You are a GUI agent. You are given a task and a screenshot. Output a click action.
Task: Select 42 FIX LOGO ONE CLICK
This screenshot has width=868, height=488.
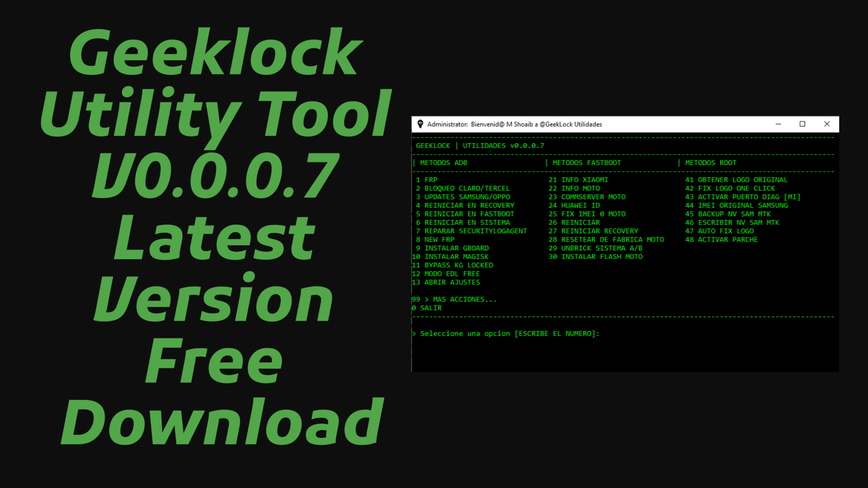point(730,188)
